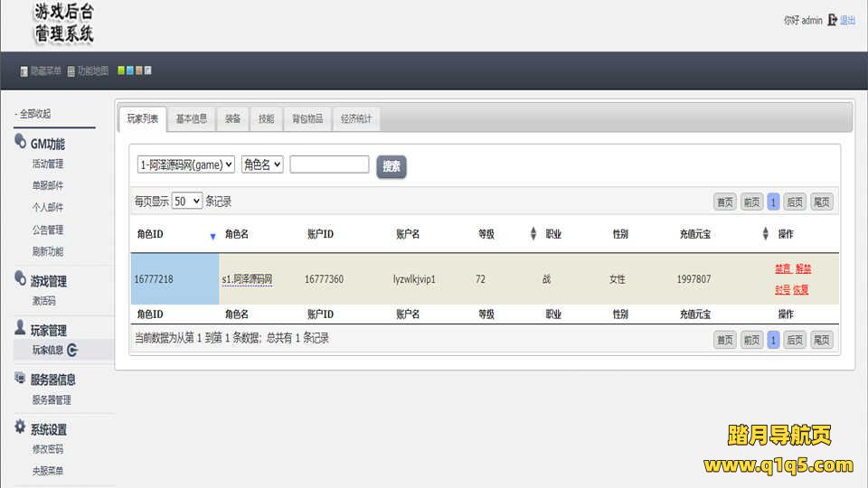
Task: Click the search text input field
Action: (329, 164)
